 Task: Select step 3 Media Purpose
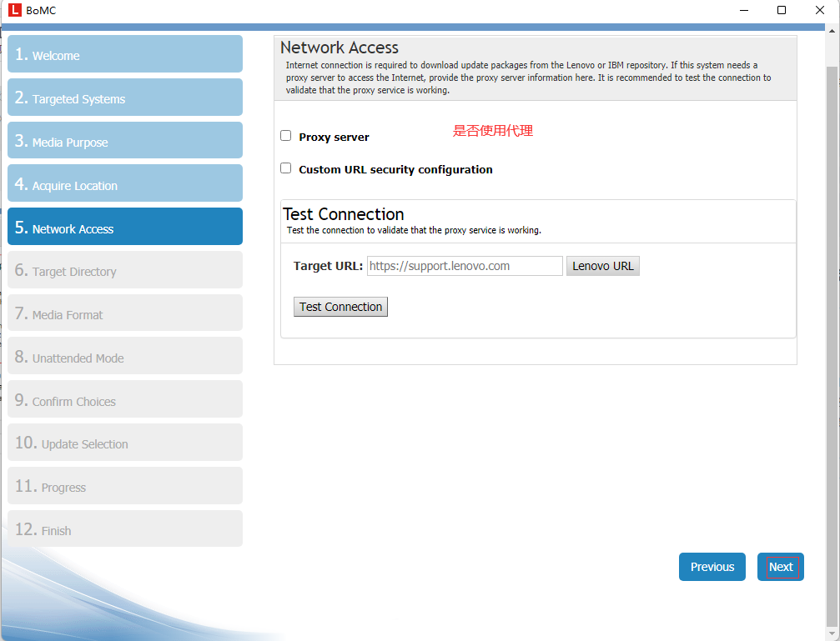tap(125, 140)
